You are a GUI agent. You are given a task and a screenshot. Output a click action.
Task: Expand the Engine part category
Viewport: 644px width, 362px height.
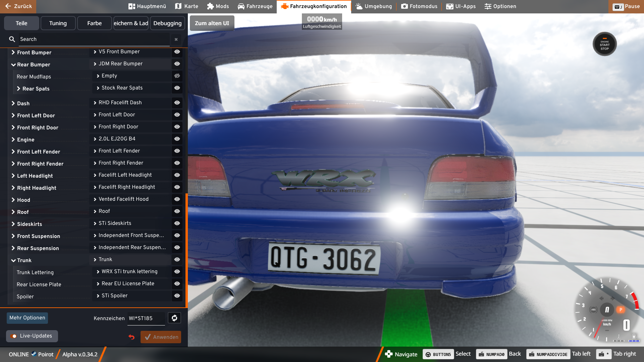(13, 140)
